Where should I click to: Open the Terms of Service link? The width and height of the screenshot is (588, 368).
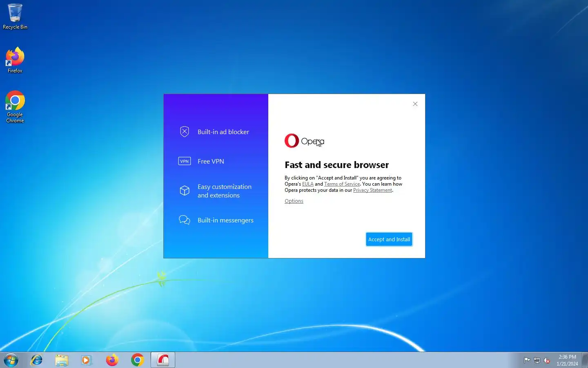pos(342,184)
